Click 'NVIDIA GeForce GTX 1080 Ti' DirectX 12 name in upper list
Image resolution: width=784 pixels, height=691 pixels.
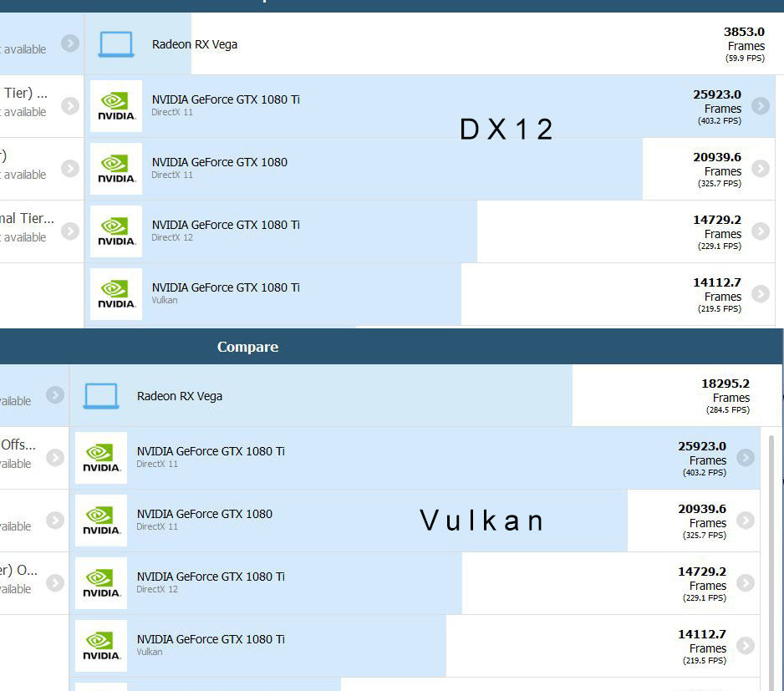pos(226,225)
